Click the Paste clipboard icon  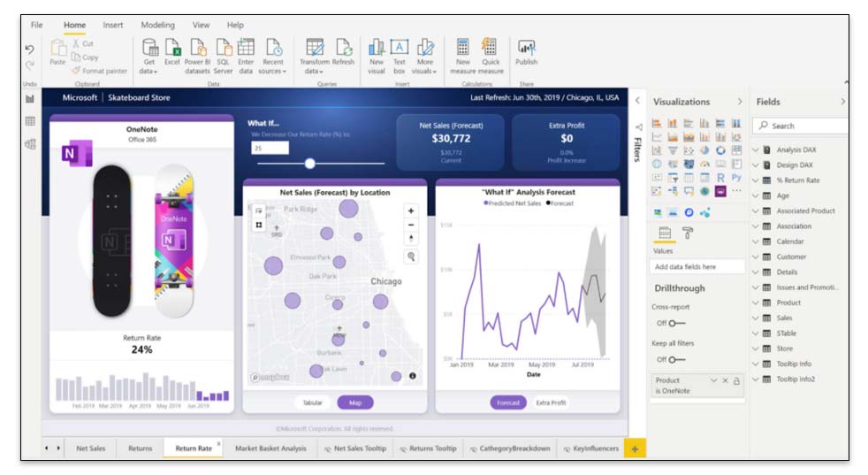[58, 48]
